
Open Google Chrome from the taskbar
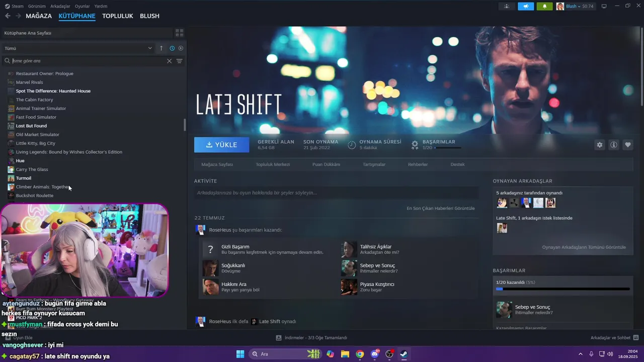pyautogui.click(x=360, y=354)
